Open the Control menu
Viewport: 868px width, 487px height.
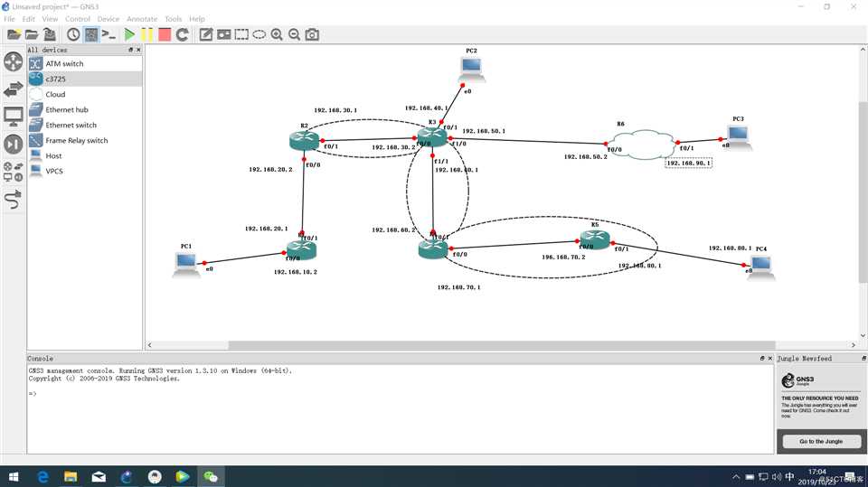coord(78,19)
